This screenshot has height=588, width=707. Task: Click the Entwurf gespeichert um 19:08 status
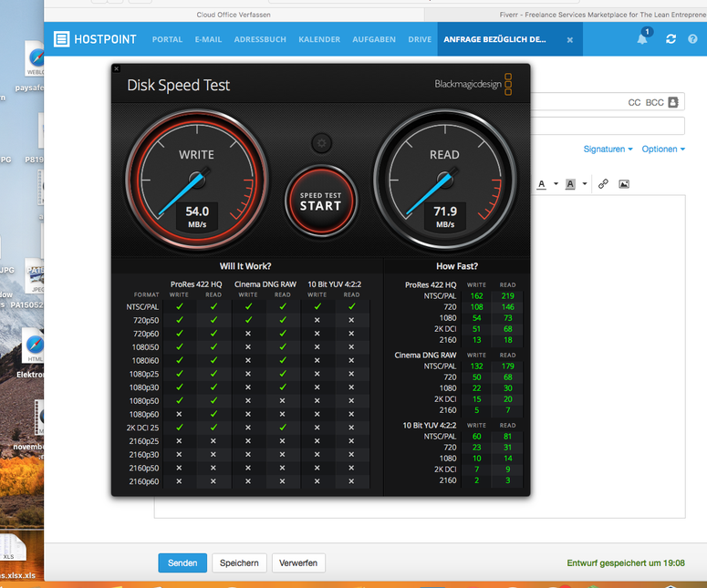(x=626, y=562)
